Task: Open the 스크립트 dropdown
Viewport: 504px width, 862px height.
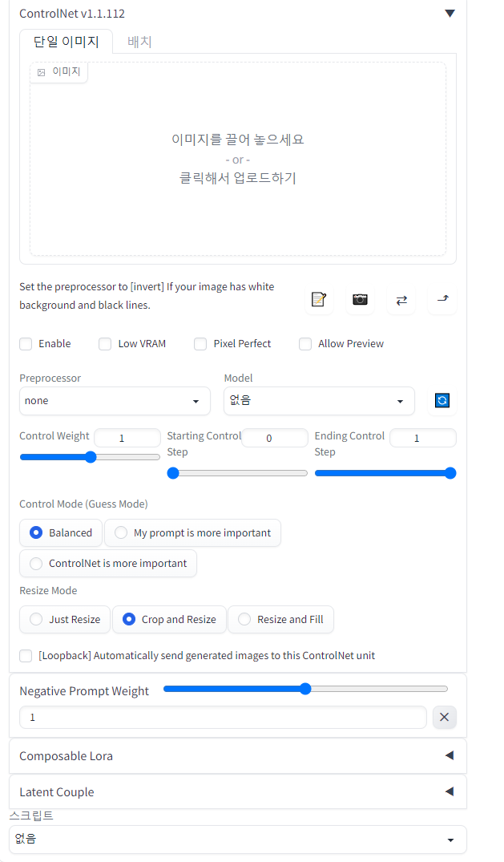Action: 237,839
